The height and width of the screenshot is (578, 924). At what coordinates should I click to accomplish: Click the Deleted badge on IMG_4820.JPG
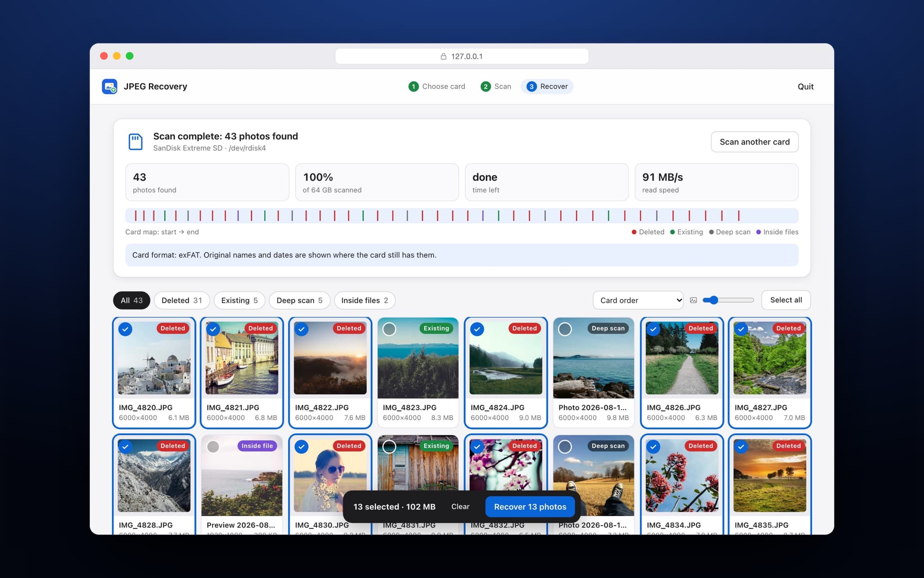pos(173,328)
